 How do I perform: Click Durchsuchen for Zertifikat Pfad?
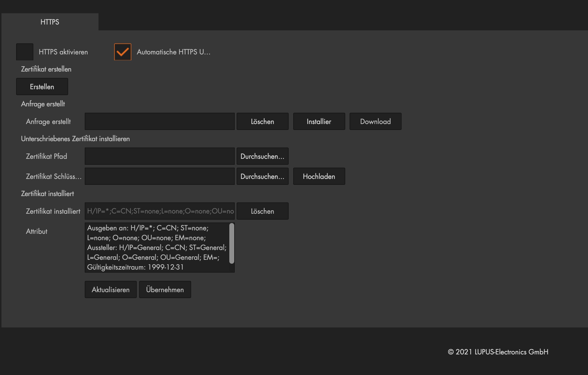[262, 156]
